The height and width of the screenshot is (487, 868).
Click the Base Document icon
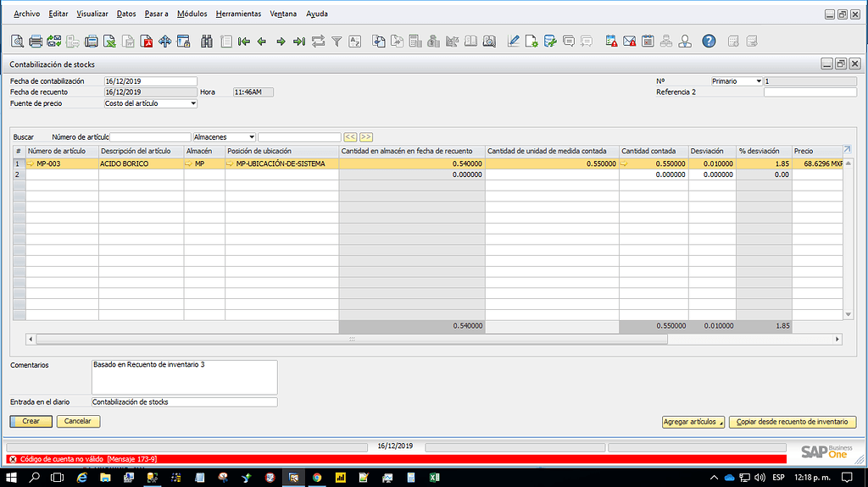pyautogui.click(x=379, y=42)
